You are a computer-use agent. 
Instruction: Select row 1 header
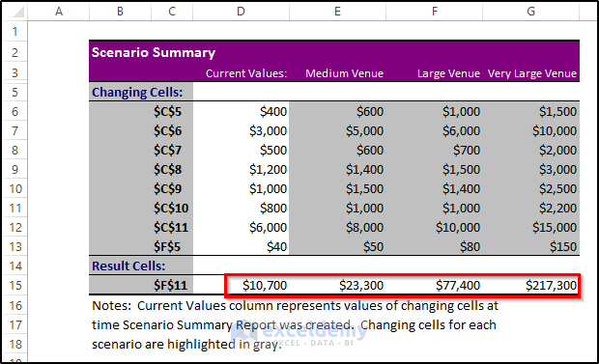[14, 31]
